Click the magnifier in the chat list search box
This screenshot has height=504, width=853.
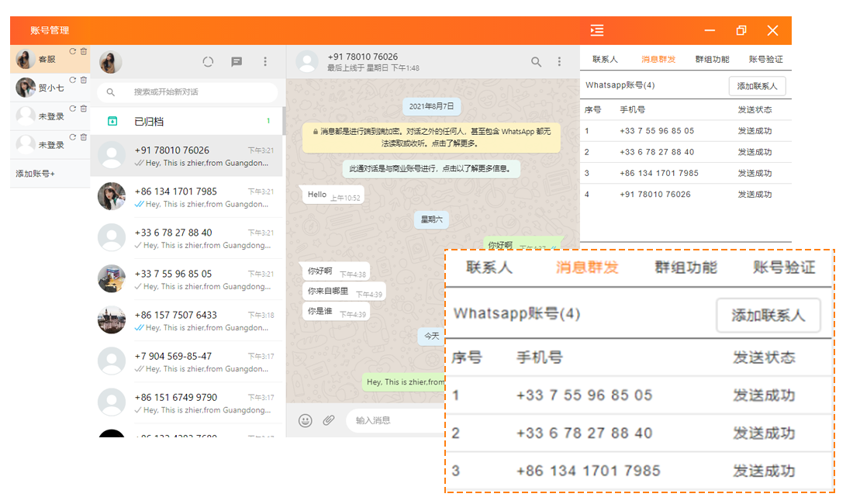pos(110,92)
